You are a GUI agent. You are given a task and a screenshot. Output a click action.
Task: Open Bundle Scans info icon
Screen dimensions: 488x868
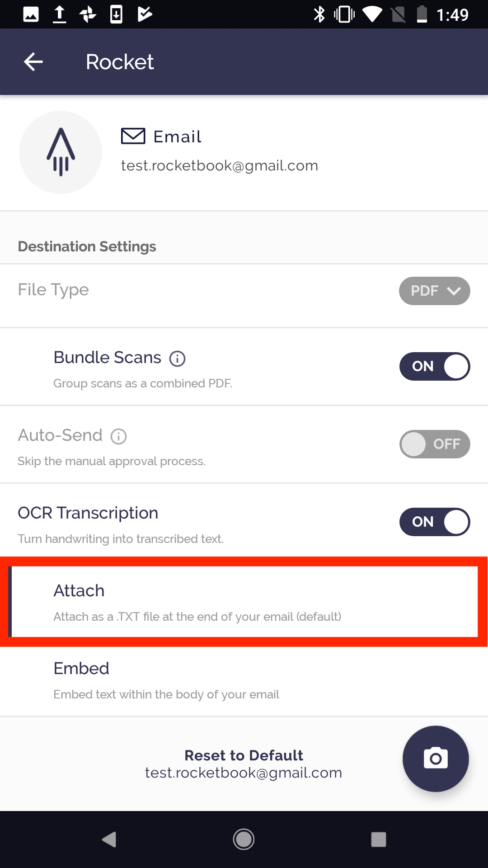(x=178, y=359)
